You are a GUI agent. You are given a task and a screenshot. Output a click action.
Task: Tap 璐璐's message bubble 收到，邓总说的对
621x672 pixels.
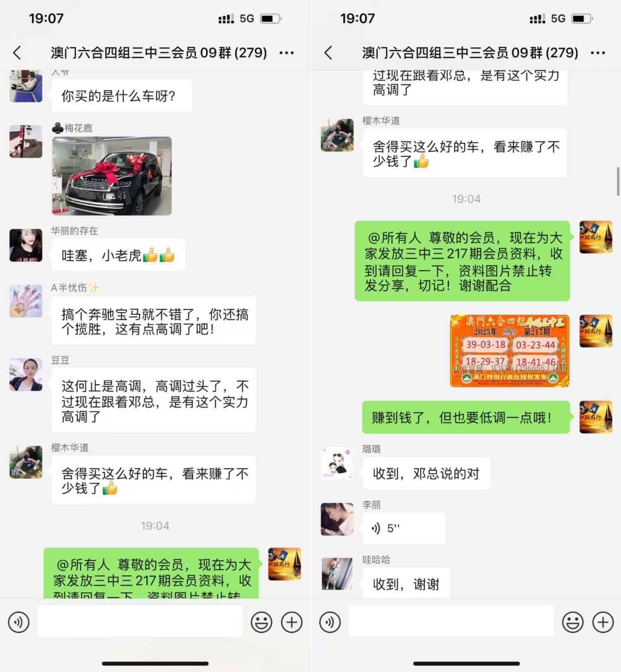point(426,473)
